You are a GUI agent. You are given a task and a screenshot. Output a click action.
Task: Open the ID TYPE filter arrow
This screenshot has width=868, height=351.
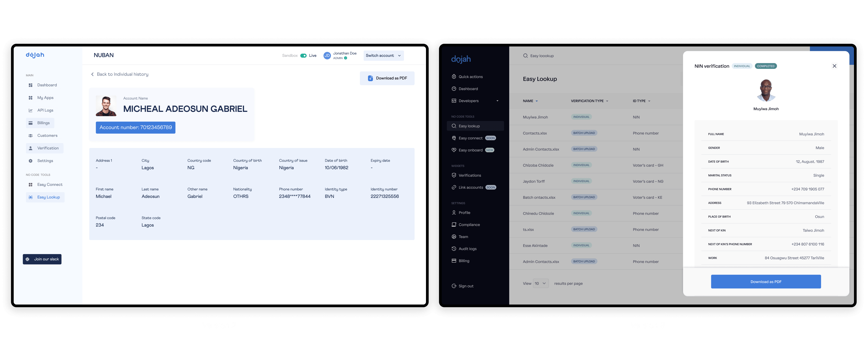coord(649,101)
